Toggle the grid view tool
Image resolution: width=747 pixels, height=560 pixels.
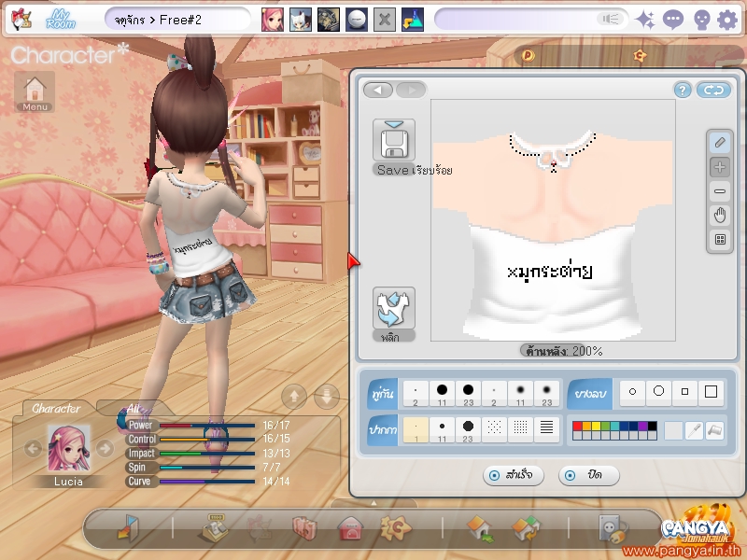(x=720, y=240)
